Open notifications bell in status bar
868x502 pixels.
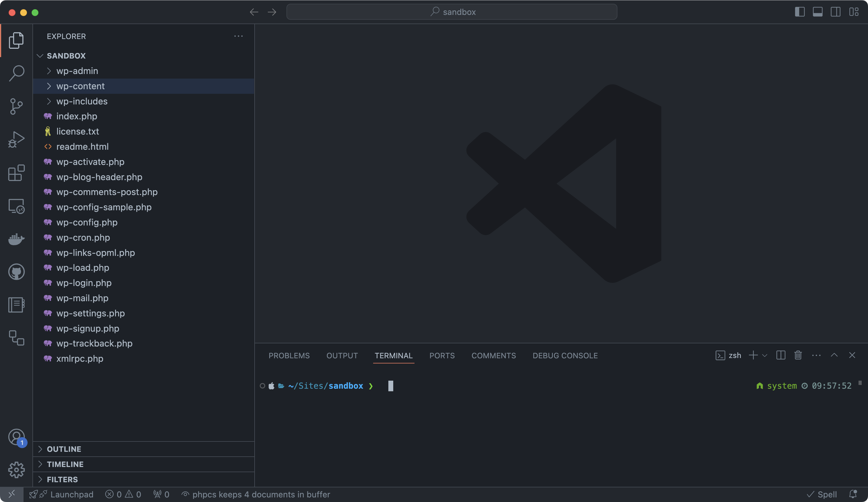(x=853, y=494)
